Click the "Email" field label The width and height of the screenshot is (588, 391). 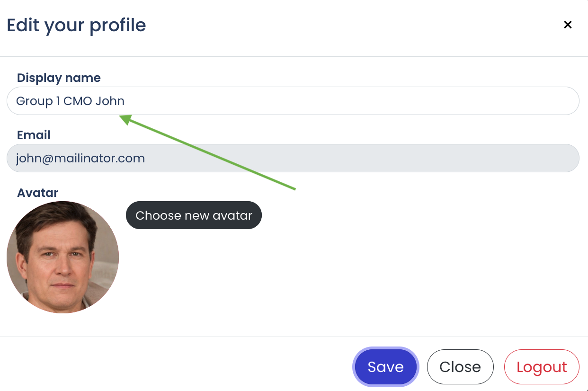(x=34, y=135)
